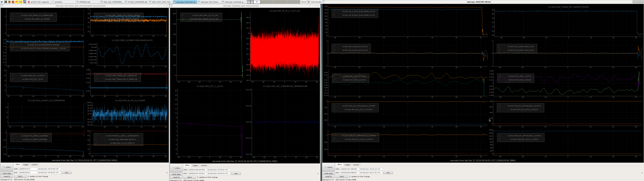644x181 pixels.
Task: Open the DV dataviewer launcher icon
Action: point(21,2)
